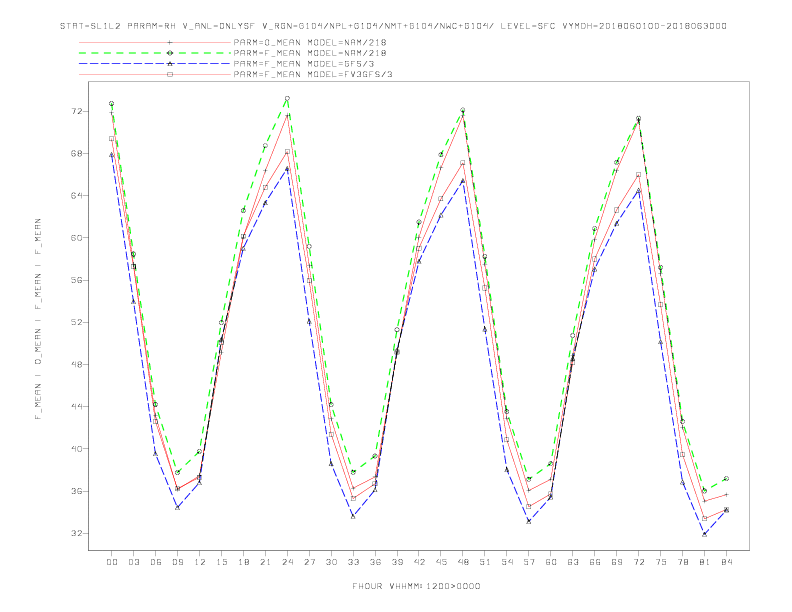Viewport: 792px width, 612px height.
Task: Click x-axis forecast hour label 03
Action: 133,562
